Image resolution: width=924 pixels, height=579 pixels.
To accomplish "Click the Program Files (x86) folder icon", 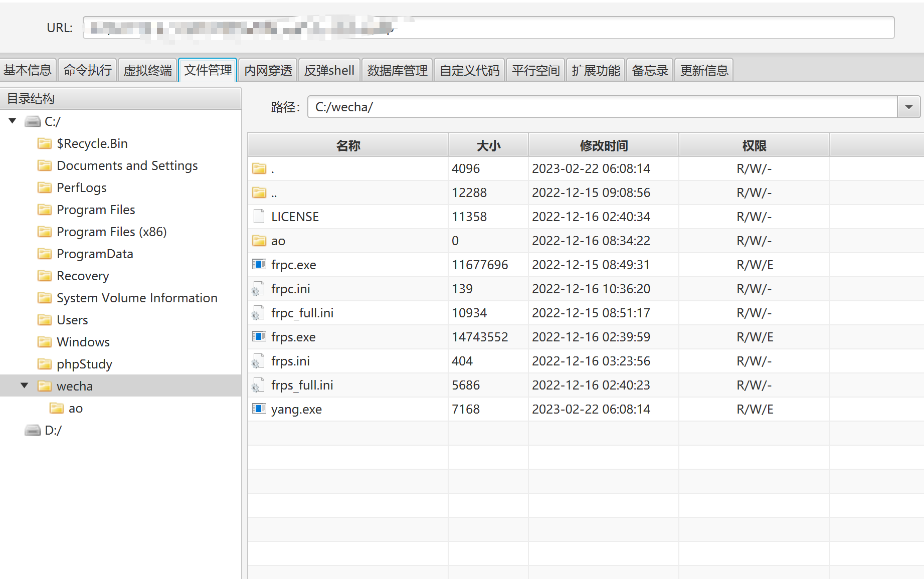I will 45,232.
